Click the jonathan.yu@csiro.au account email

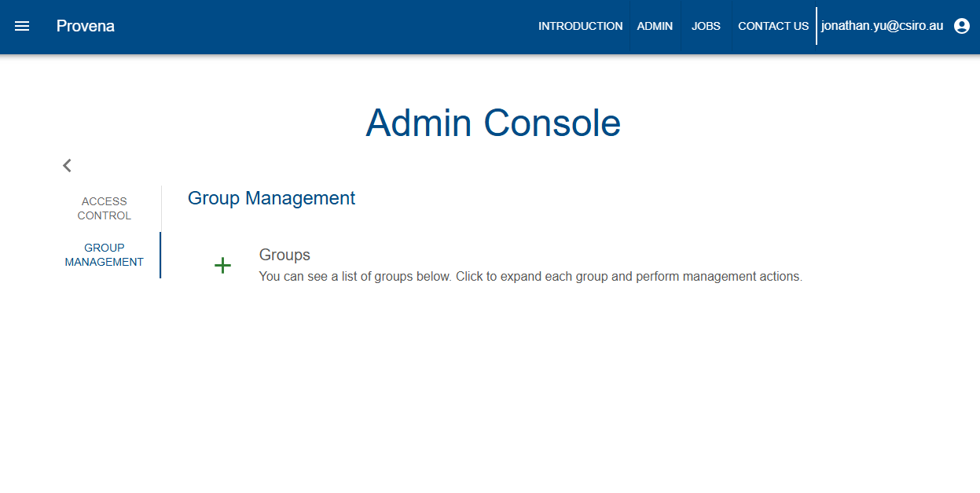(x=882, y=26)
